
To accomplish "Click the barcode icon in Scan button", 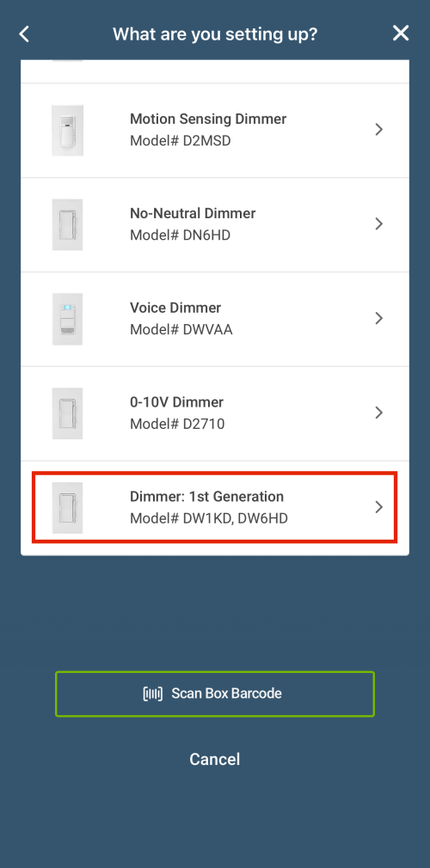I will [x=153, y=694].
